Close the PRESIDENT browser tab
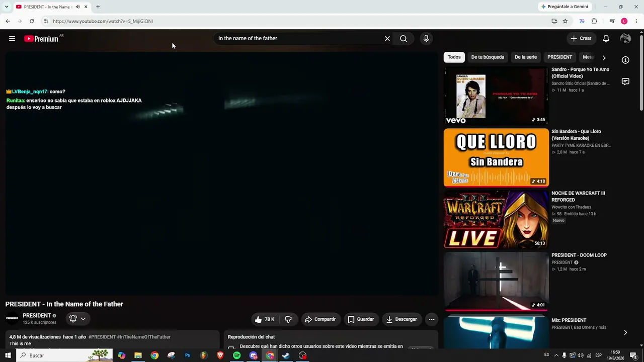The height and width of the screenshot is (362, 644). (x=86, y=7)
